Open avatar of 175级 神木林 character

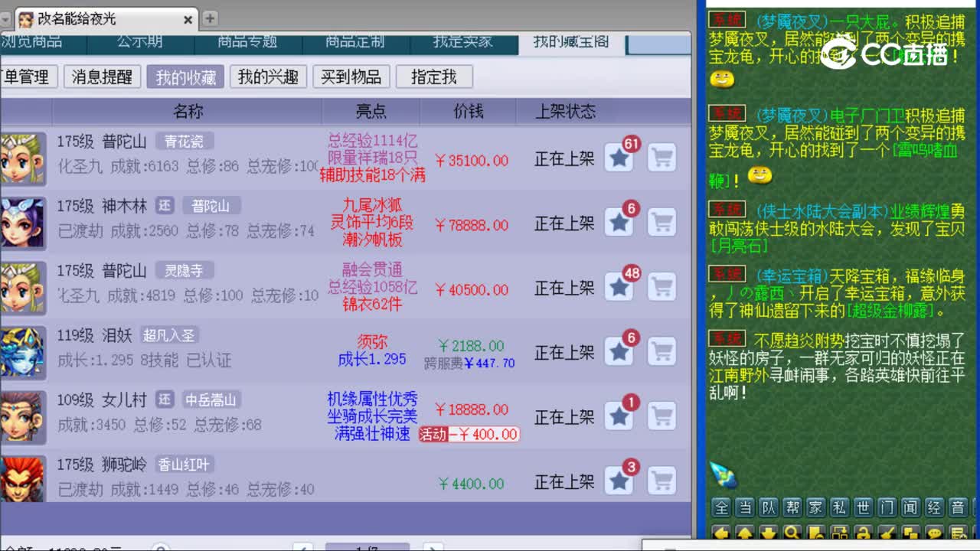pyautogui.click(x=22, y=223)
